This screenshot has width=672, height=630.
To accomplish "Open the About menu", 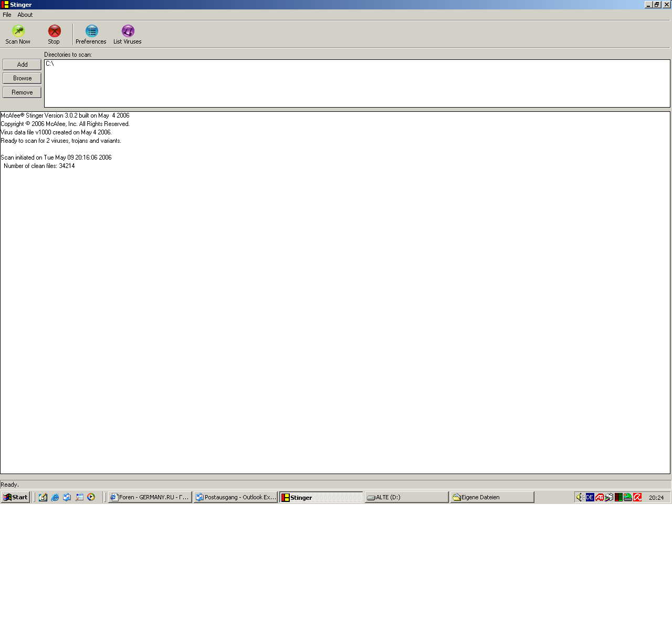I will [25, 15].
